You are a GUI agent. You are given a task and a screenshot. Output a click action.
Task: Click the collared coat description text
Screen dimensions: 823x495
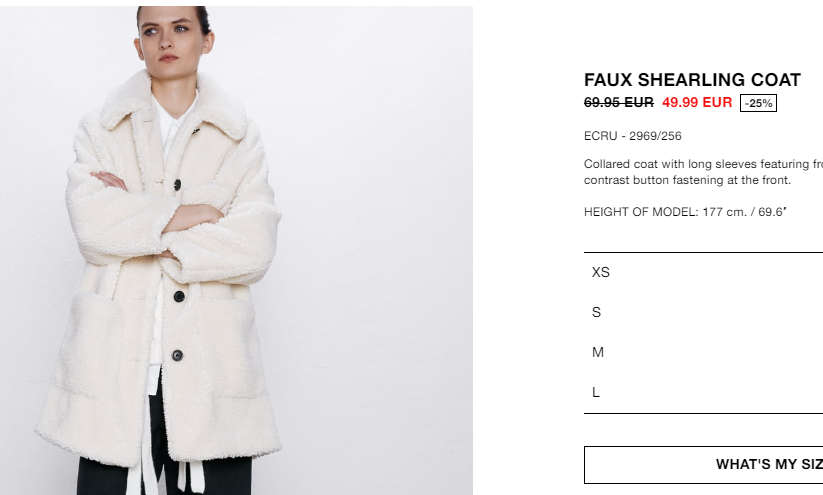pyautogui.click(x=703, y=172)
